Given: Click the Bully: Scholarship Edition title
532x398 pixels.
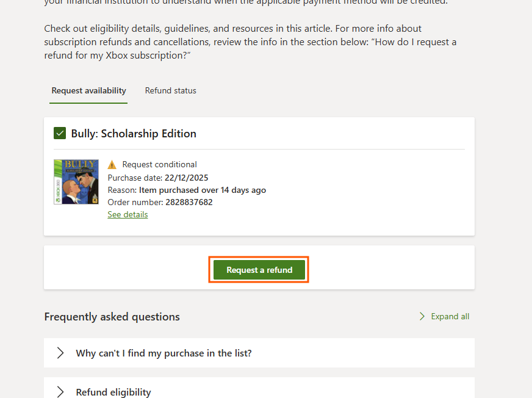Looking at the screenshot, I should point(134,134).
